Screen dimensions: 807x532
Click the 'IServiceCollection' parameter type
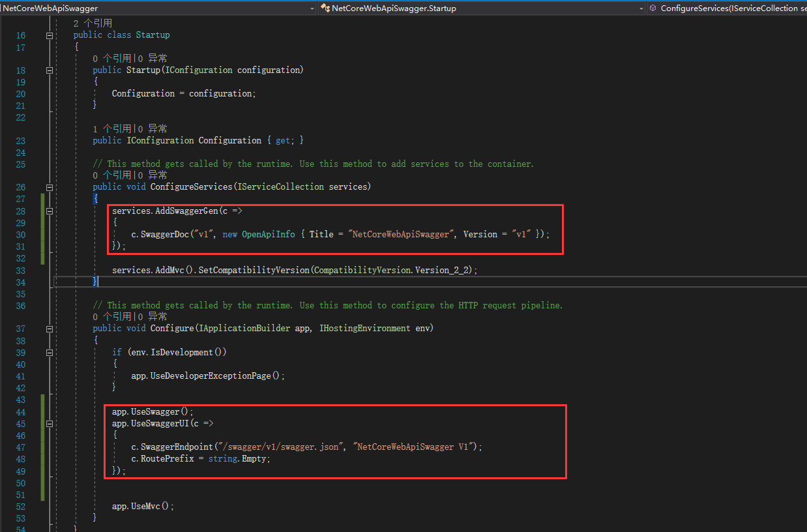tap(280, 187)
